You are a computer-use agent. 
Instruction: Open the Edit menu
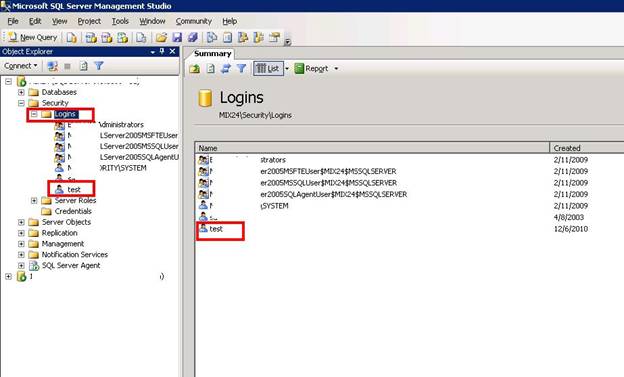(x=35, y=21)
